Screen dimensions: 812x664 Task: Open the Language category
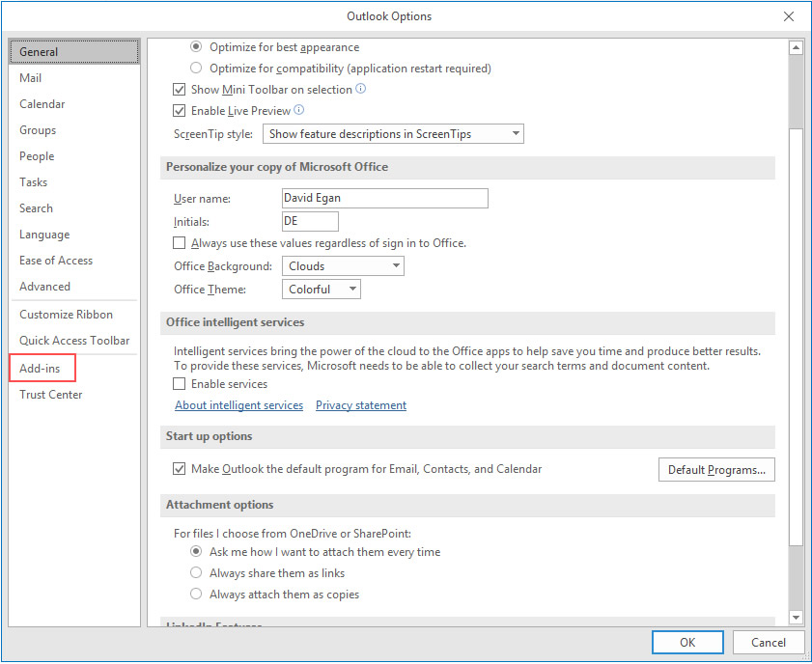(x=74, y=235)
